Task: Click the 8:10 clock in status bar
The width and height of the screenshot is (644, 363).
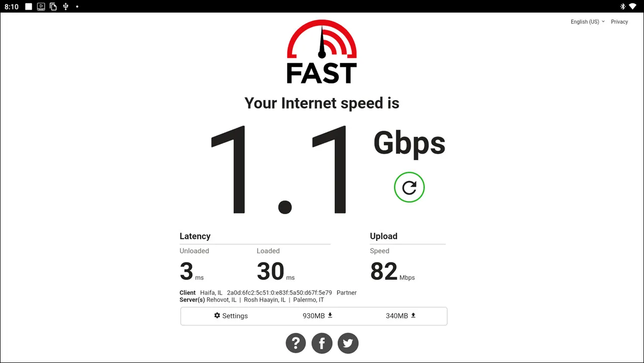Action: pyautogui.click(x=12, y=7)
